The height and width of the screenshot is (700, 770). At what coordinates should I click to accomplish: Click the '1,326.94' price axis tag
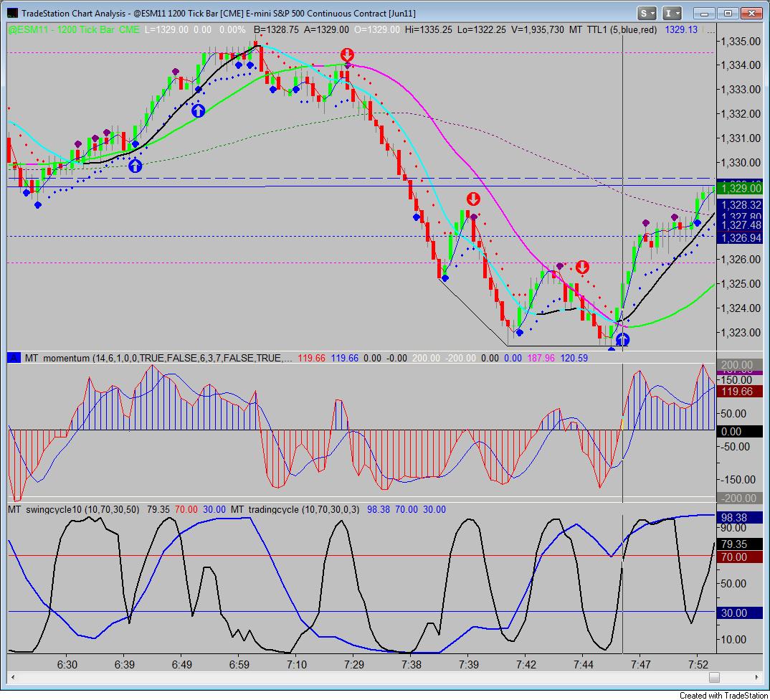coord(740,238)
